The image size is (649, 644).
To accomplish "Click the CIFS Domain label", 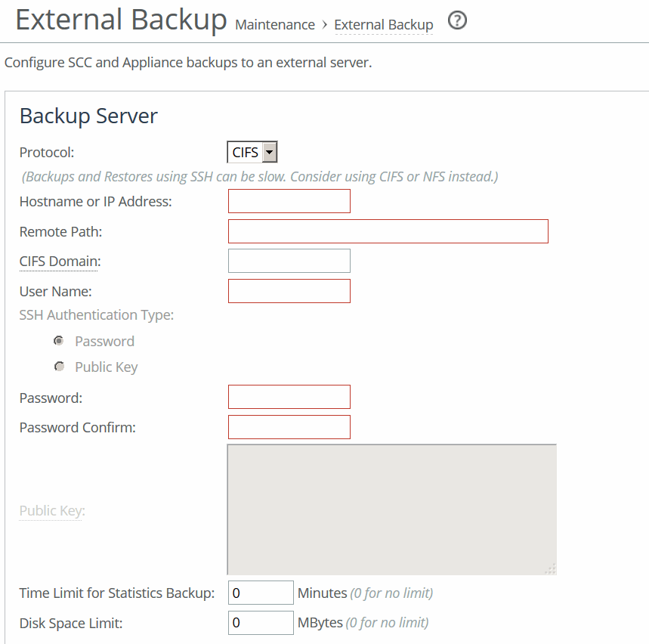I will (60, 262).
